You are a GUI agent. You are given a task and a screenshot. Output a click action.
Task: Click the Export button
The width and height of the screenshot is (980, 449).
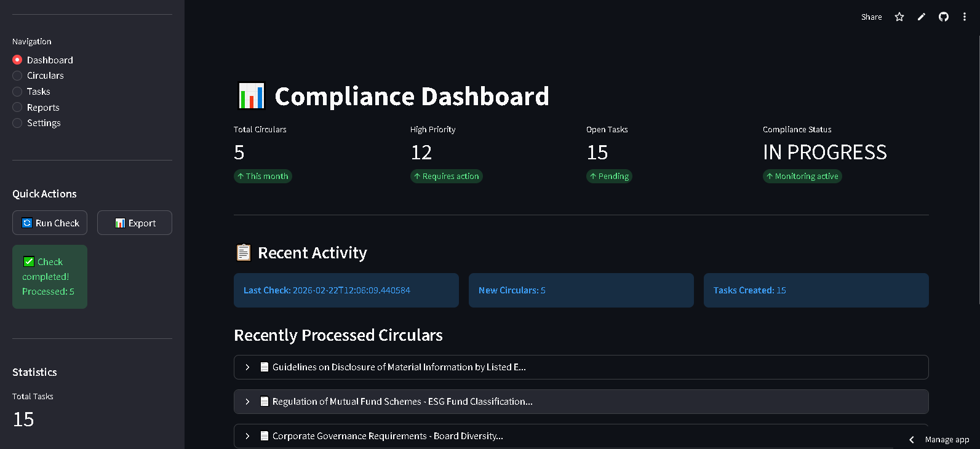click(x=135, y=223)
